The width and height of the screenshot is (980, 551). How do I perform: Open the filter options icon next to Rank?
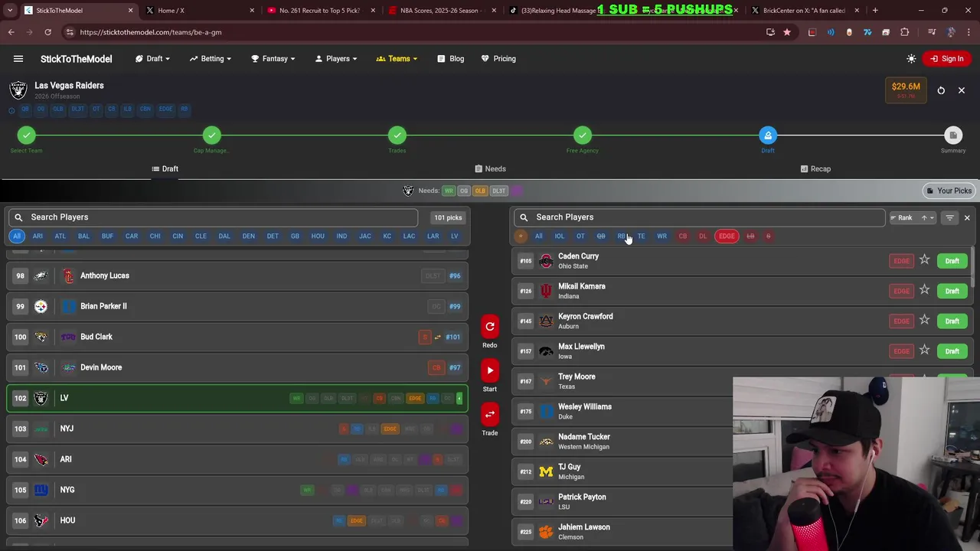point(949,218)
